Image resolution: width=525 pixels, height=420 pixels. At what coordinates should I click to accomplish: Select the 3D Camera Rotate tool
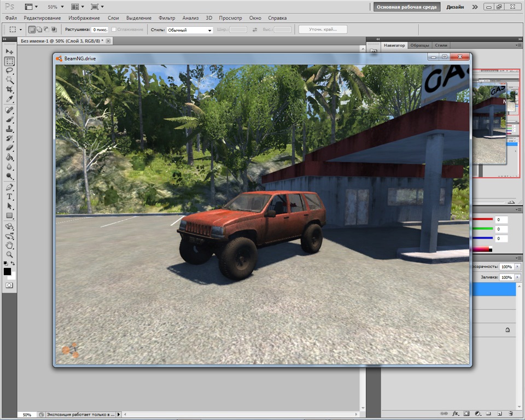tap(9, 236)
